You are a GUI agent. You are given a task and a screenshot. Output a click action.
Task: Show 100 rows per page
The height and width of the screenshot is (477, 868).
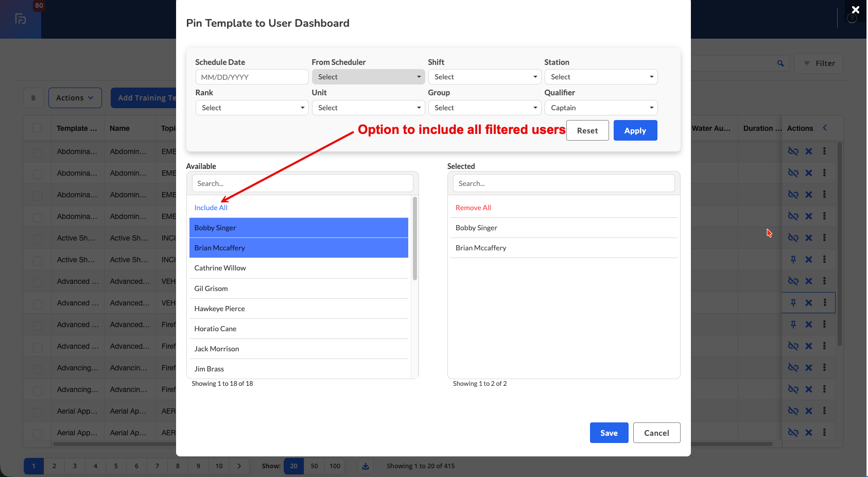(x=335, y=466)
